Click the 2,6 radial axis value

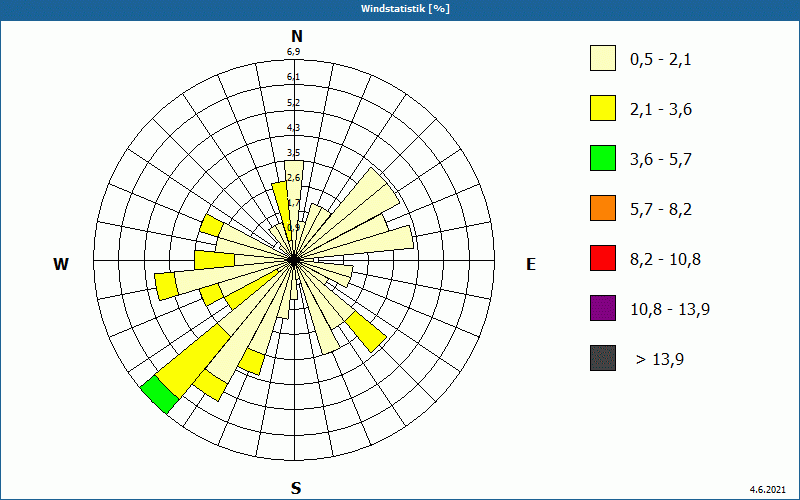(293, 178)
